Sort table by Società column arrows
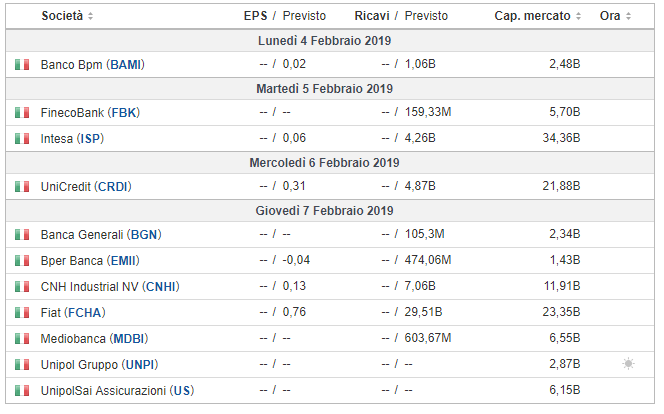664x414 pixels. point(90,17)
